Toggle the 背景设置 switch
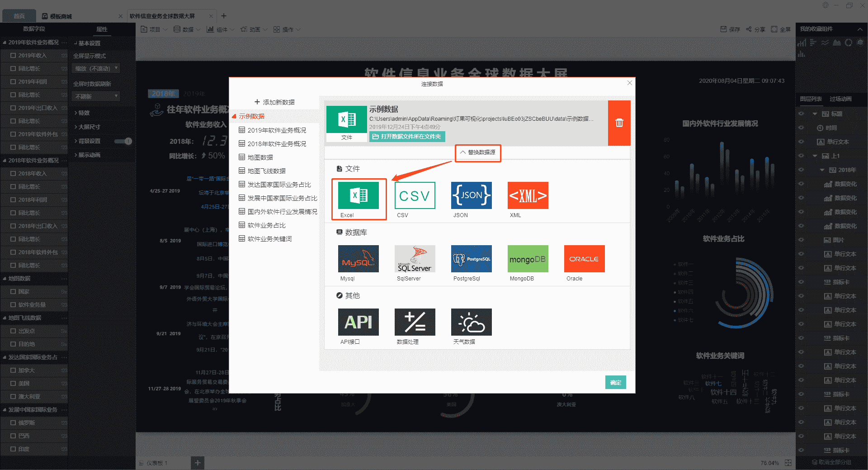Viewport: 868px width, 470px height. coord(123,141)
